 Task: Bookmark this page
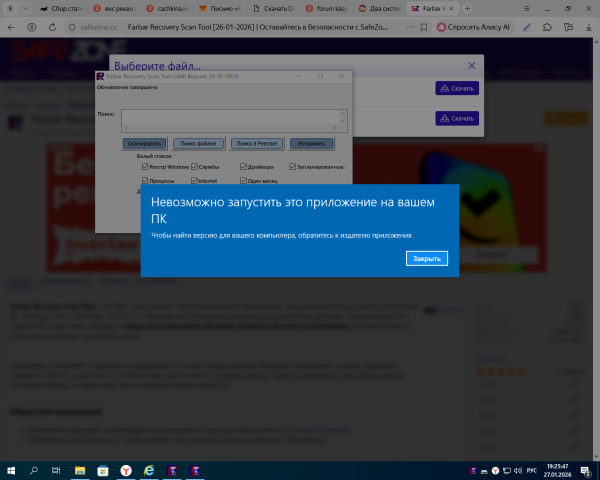point(424,27)
